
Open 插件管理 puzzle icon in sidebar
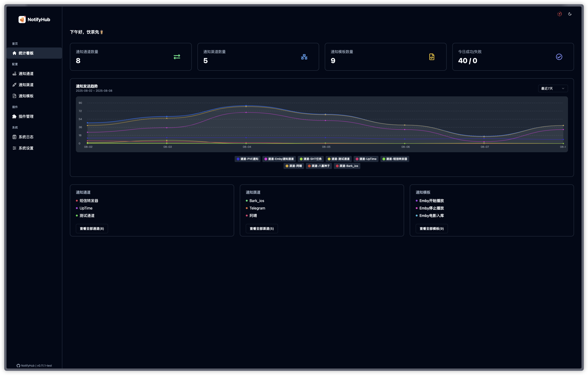point(14,116)
